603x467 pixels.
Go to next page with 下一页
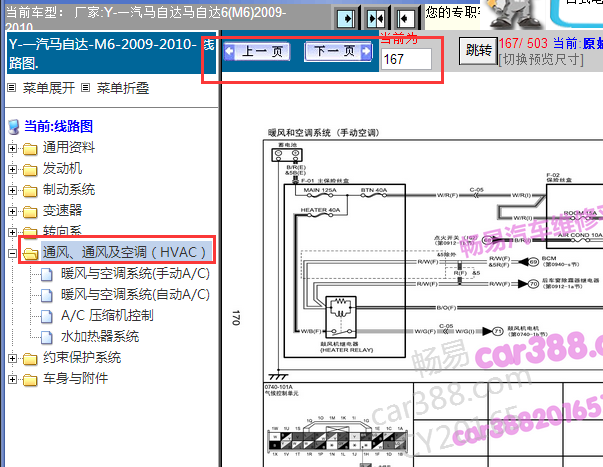tap(338, 51)
